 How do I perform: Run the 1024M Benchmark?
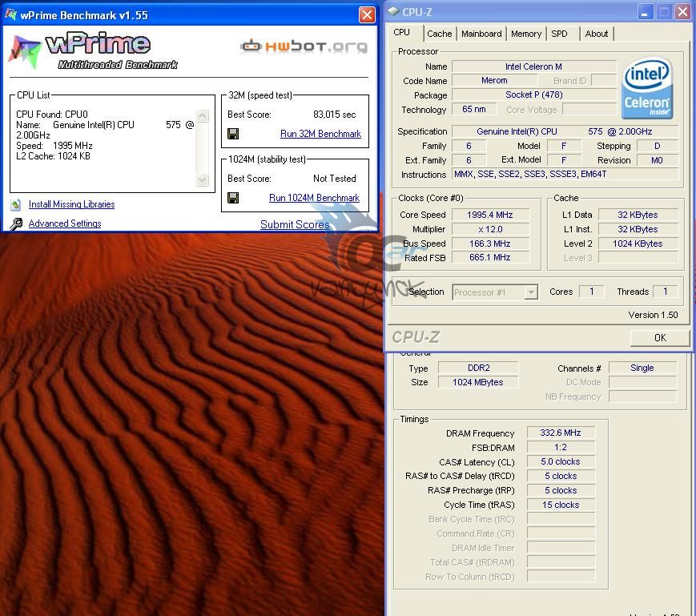click(314, 198)
